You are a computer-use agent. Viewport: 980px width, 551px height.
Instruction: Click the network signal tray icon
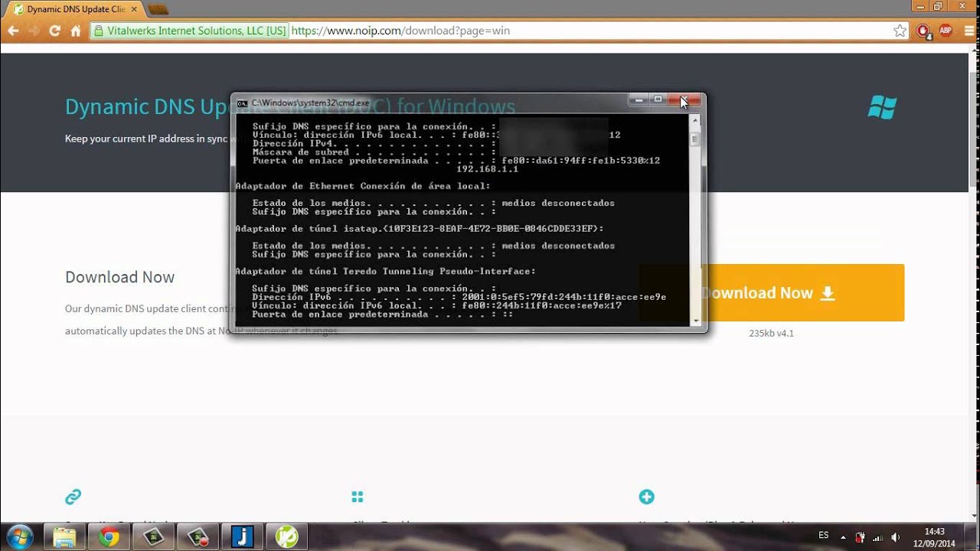[877, 537]
